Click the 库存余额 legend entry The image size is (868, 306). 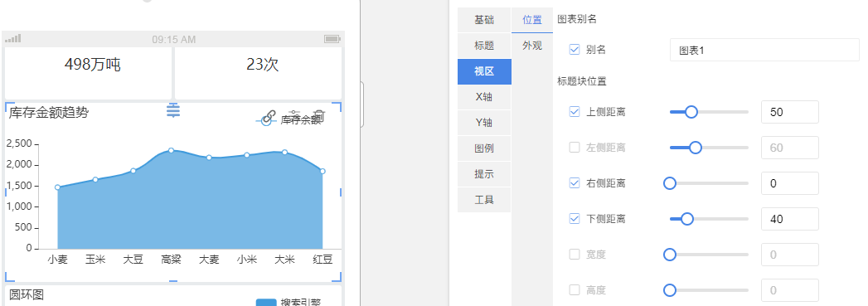point(289,120)
